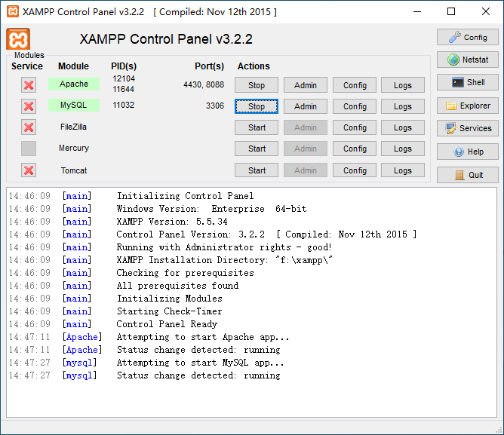This screenshot has width=504, height=435.
Task: Toggle the MySQL service install checkbox
Action: (29, 106)
